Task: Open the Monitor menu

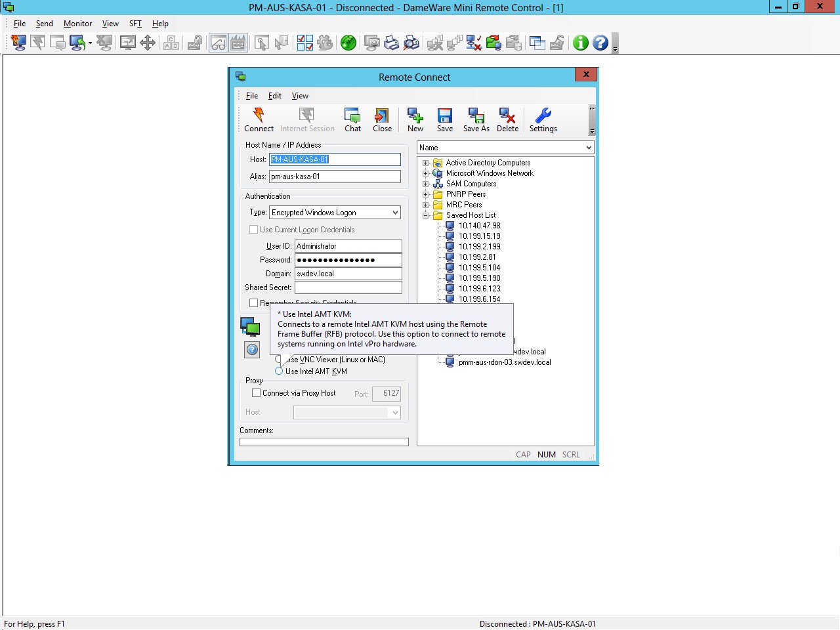Action: (x=77, y=24)
